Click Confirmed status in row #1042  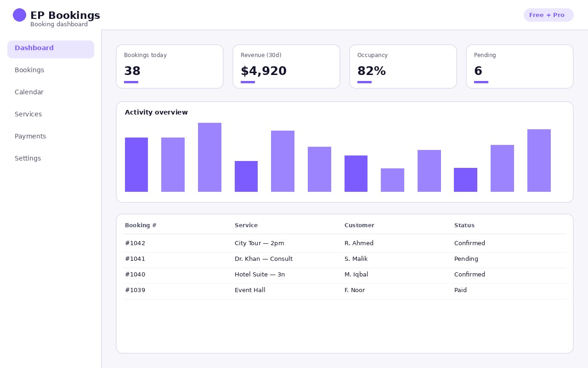(x=469, y=243)
